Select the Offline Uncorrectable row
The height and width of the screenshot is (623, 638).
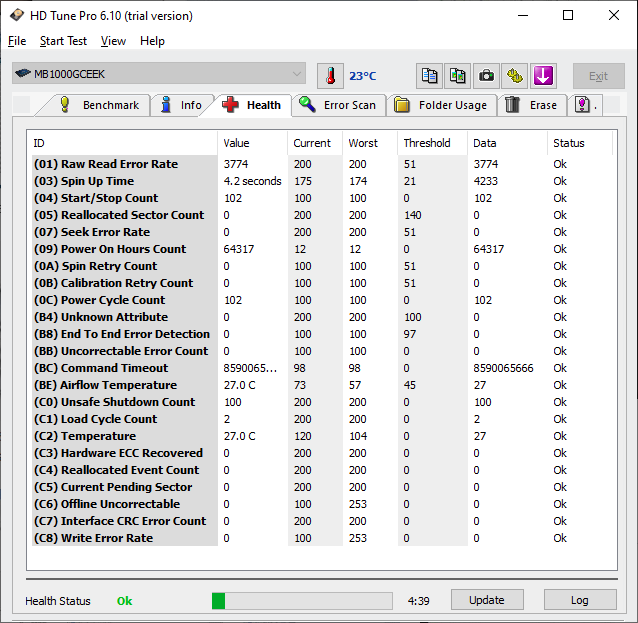(x=322, y=504)
